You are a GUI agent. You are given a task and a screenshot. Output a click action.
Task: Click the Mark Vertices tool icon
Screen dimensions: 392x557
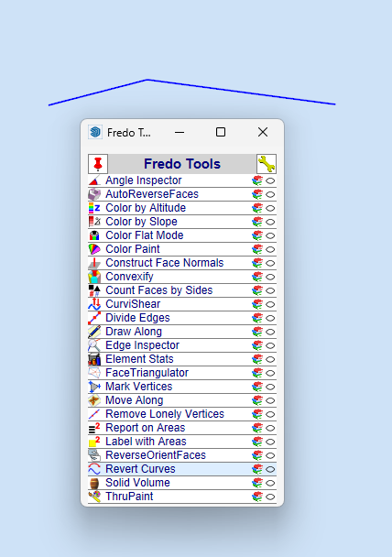(94, 387)
